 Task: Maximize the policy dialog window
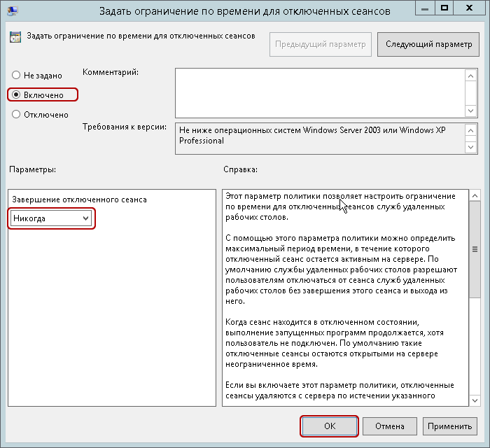[444, 8]
